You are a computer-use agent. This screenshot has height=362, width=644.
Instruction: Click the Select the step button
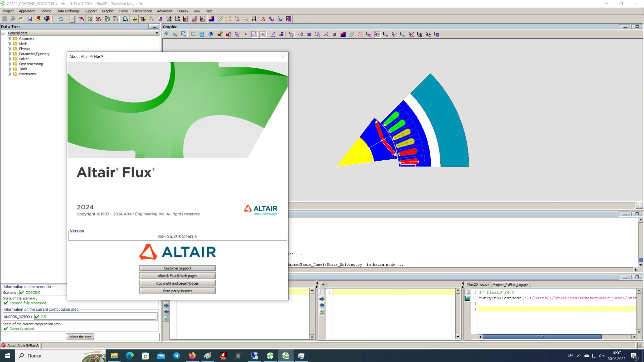(80, 337)
